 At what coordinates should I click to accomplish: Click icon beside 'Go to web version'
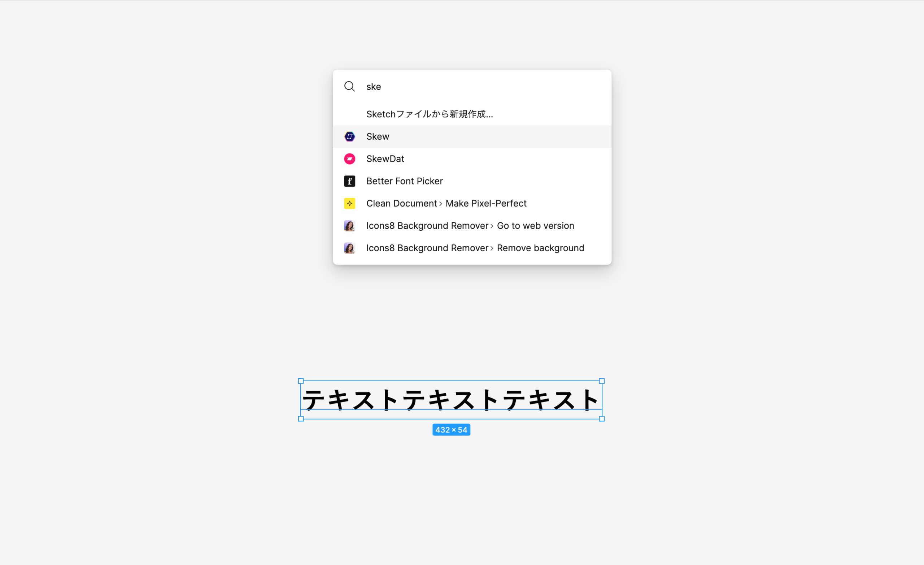(x=349, y=226)
